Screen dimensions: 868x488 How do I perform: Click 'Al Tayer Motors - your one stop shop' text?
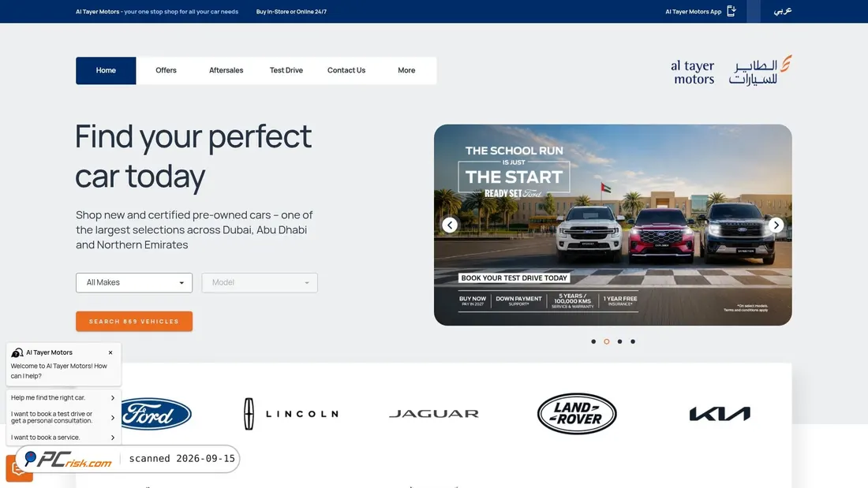[x=157, y=12]
